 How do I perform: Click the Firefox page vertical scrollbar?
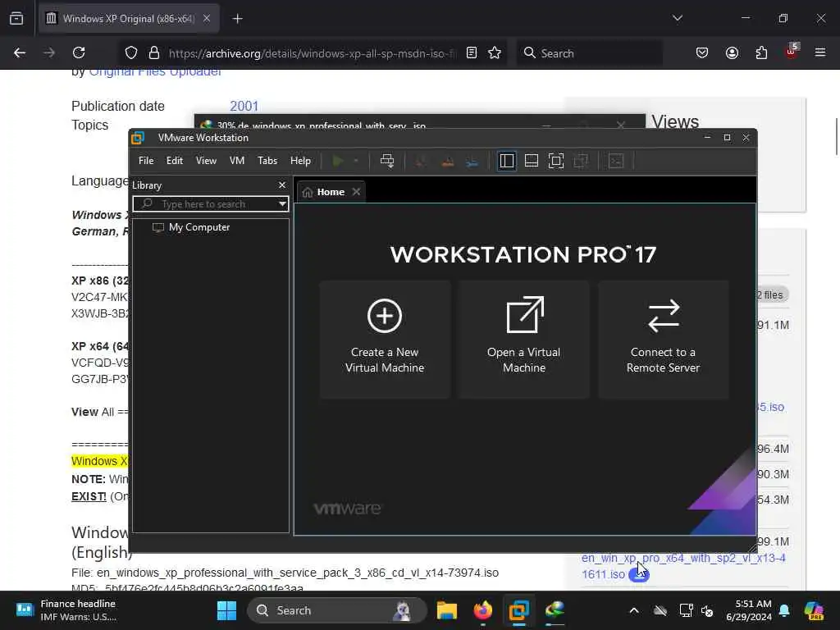pyautogui.click(x=836, y=137)
